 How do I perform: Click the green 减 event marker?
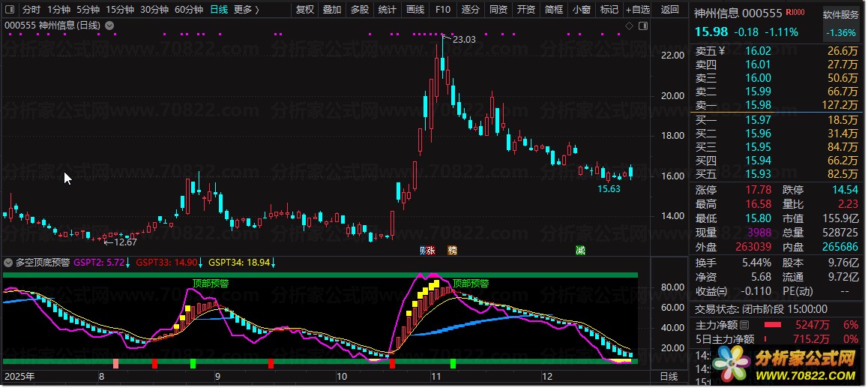pos(580,250)
